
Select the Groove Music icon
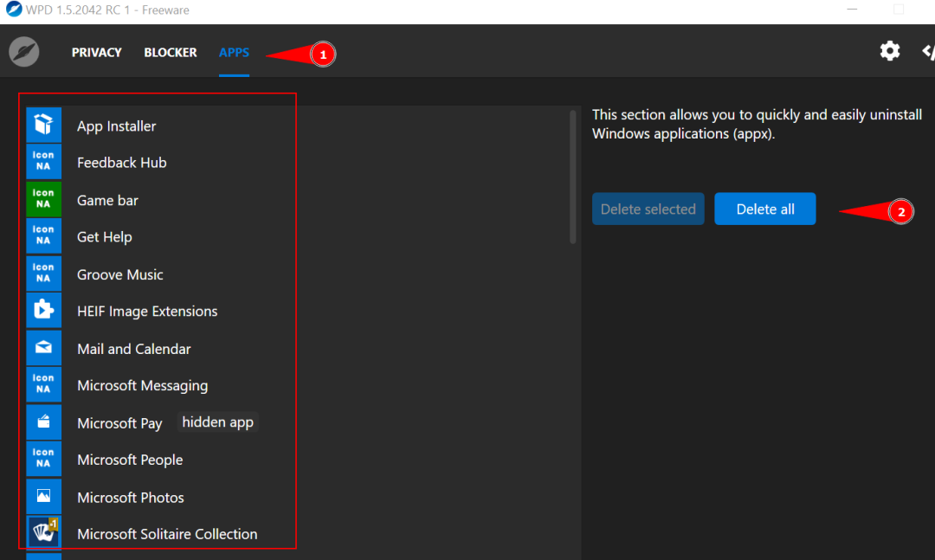tap(43, 274)
